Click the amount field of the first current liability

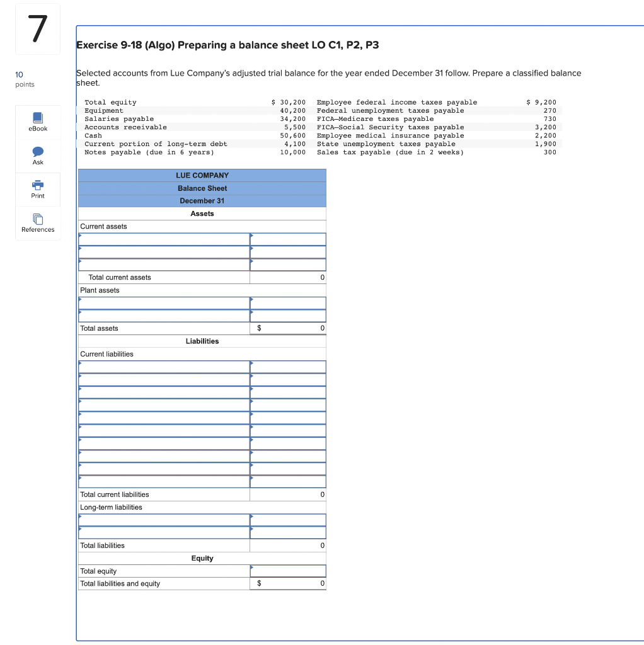[287, 367]
